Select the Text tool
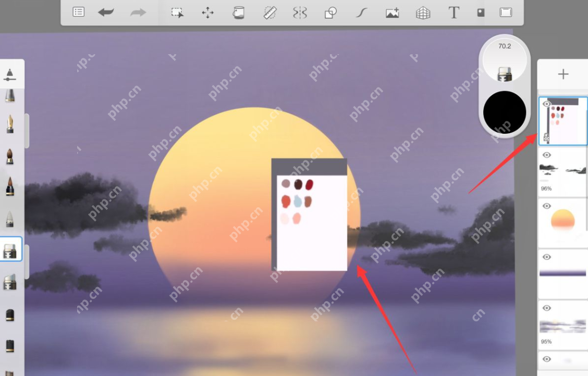 (453, 12)
